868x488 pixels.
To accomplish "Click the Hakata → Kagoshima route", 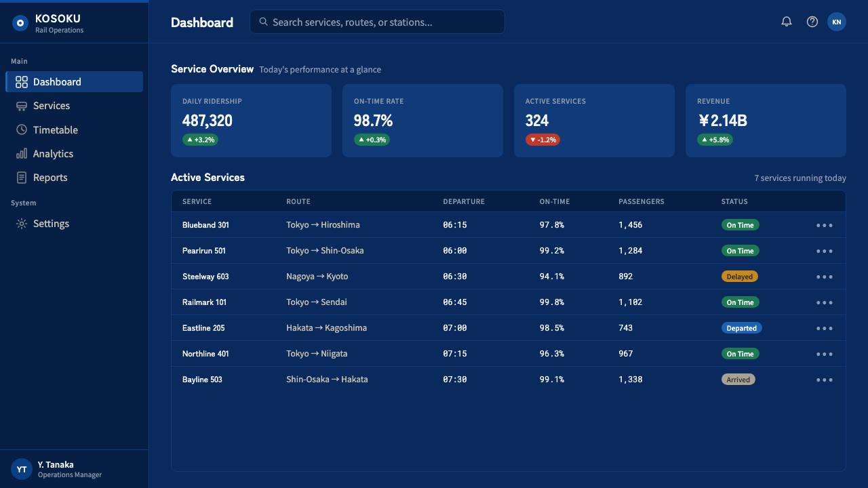I will tap(326, 328).
